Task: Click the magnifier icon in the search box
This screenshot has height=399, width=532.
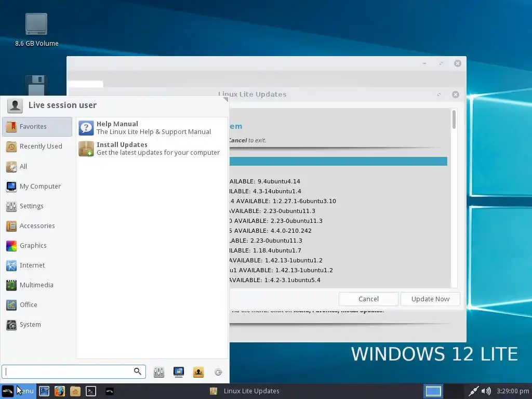Action: coord(137,371)
